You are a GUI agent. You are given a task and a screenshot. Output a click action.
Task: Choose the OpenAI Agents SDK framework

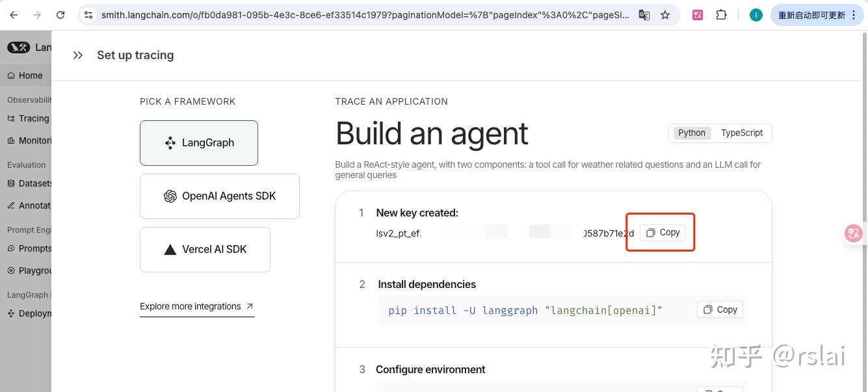220,196
